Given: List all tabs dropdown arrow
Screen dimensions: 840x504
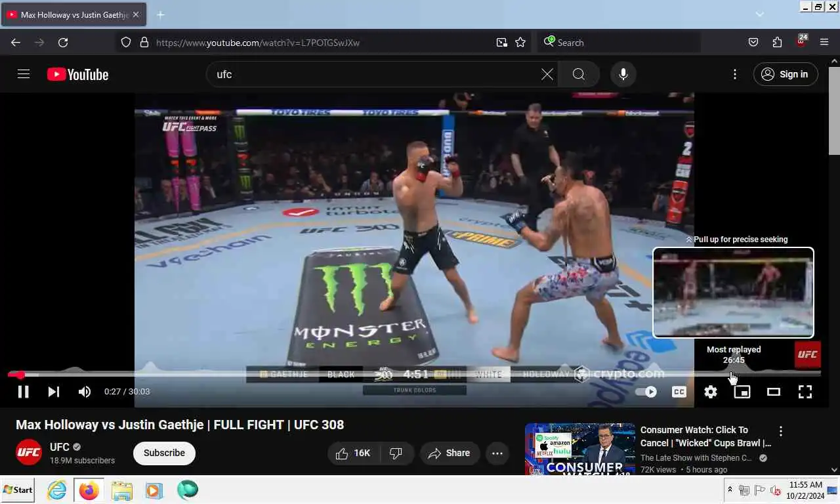Looking at the screenshot, I should (x=759, y=14).
